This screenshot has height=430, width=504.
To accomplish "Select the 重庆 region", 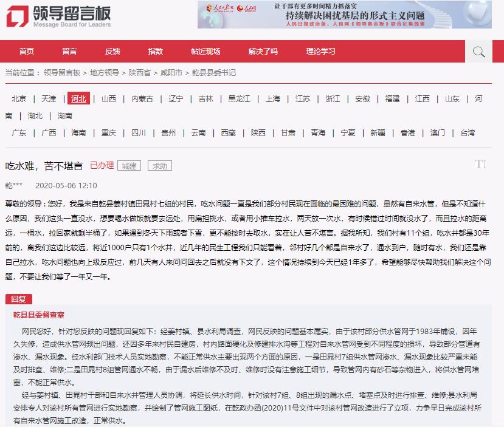I will (x=109, y=132).
